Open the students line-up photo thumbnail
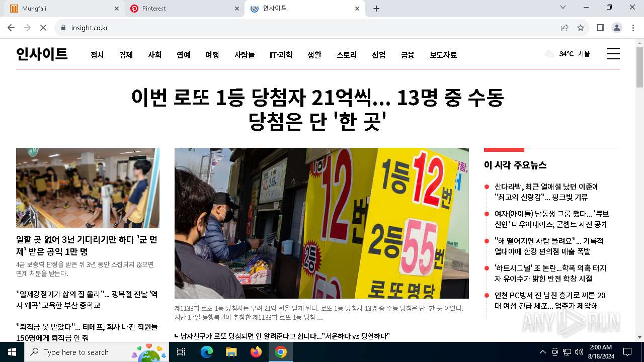 coord(88,188)
